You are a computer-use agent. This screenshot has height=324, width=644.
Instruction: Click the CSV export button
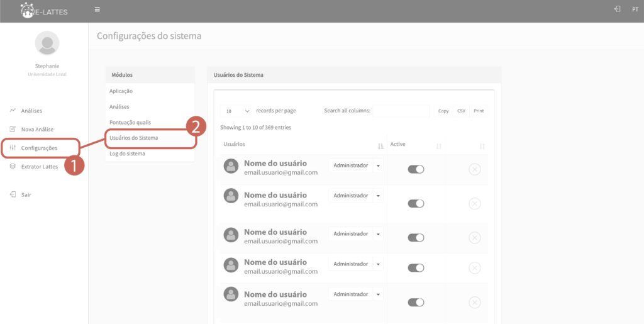(x=461, y=111)
